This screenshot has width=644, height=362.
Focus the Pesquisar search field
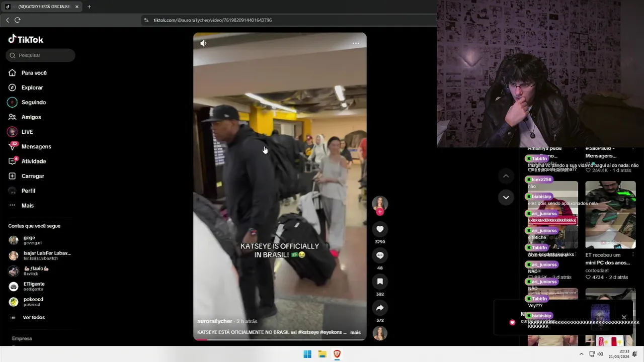pyautogui.click(x=41, y=55)
